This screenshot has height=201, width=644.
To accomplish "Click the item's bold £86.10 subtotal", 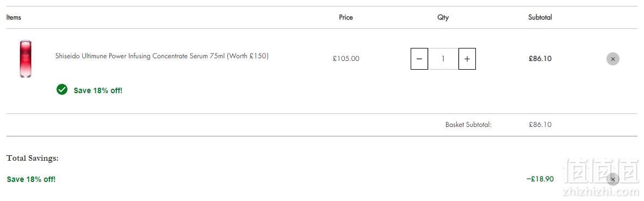I will pyautogui.click(x=540, y=59).
